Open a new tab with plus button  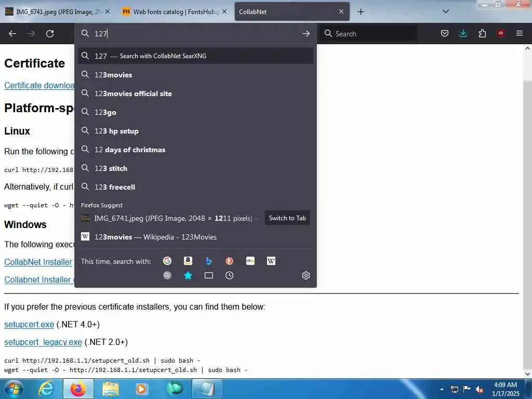pos(361,12)
